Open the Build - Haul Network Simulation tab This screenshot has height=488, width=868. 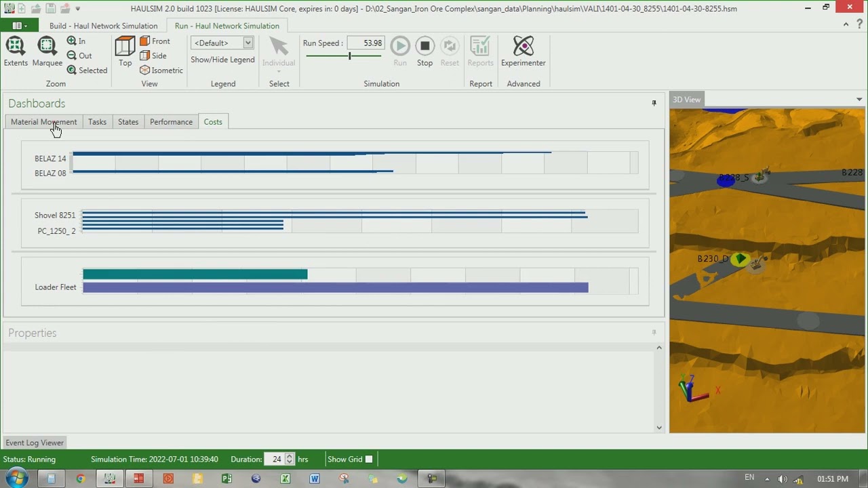coord(103,26)
